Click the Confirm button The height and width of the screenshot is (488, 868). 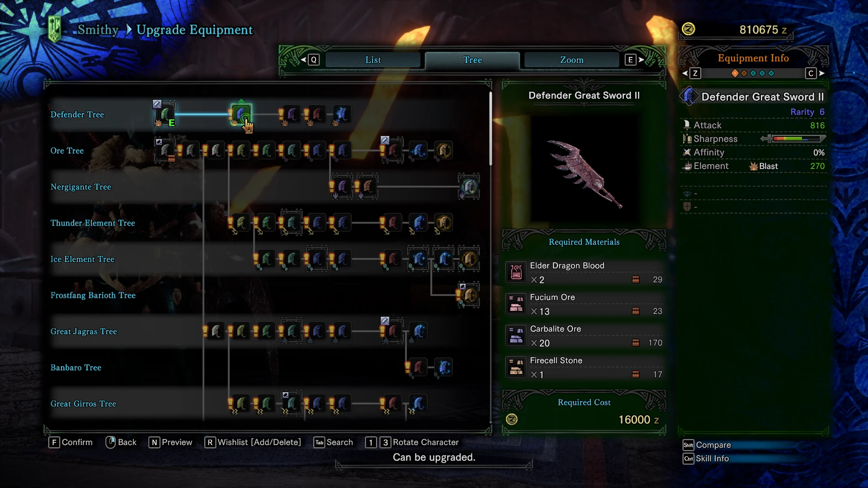pyautogui.click(x=71, y=442)
